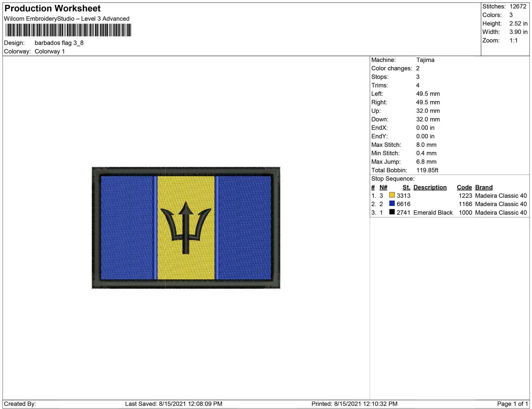Click the "Brand" column header
Screen dimensions: 532x409
tap(484, 187)
